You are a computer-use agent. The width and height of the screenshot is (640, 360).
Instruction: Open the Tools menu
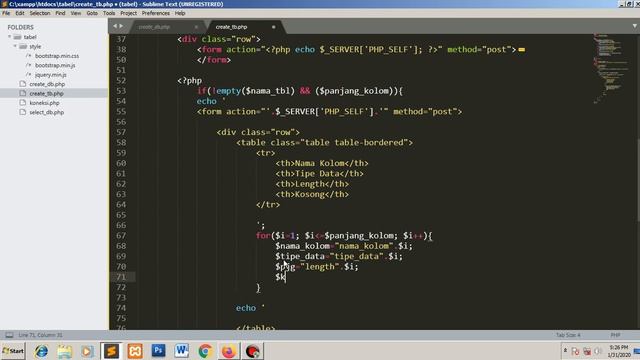[109, 13]
